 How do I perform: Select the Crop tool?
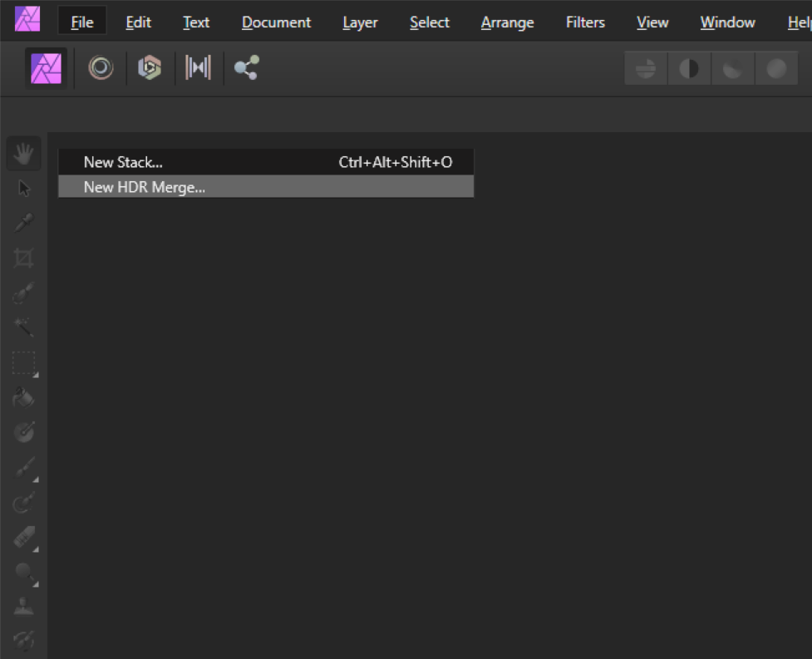23,258
